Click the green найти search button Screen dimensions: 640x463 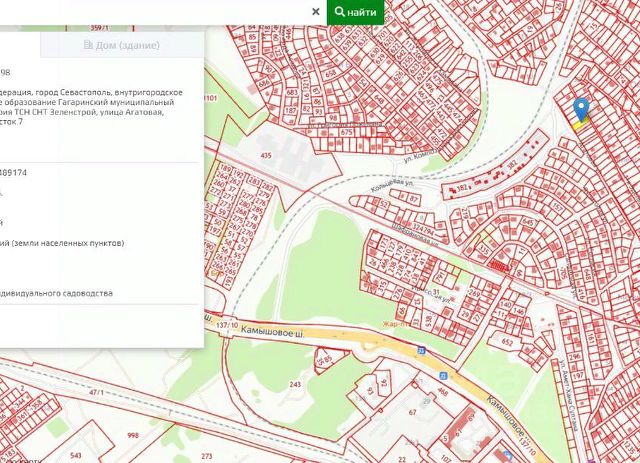coord(356,12)
